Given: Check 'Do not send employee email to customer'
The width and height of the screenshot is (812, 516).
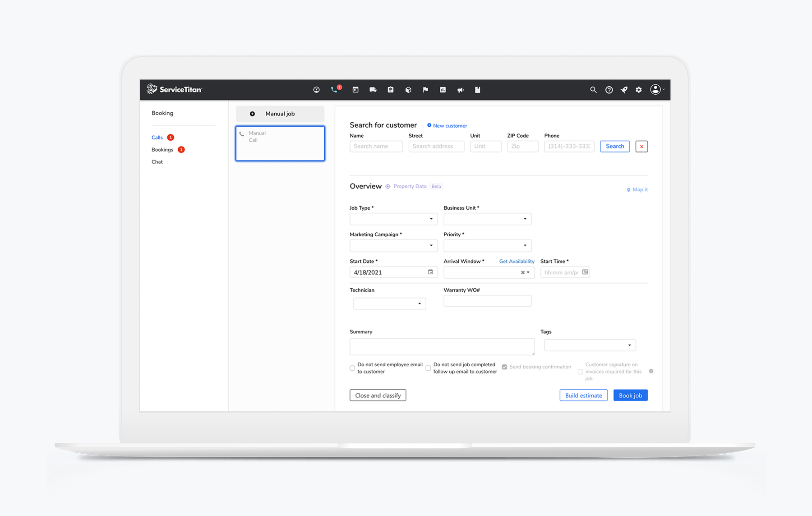Looking at the screenshot, I should [x=352, y=368].
